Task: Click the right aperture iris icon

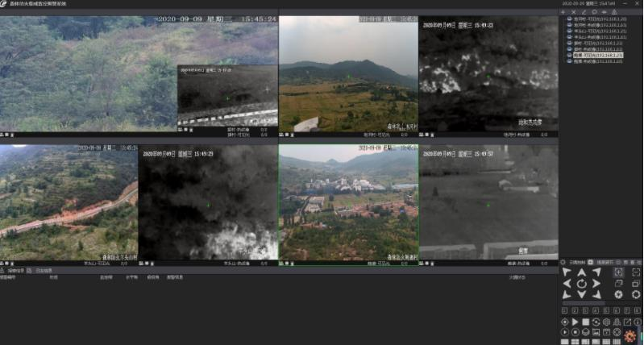Action: tap(636, 294)
